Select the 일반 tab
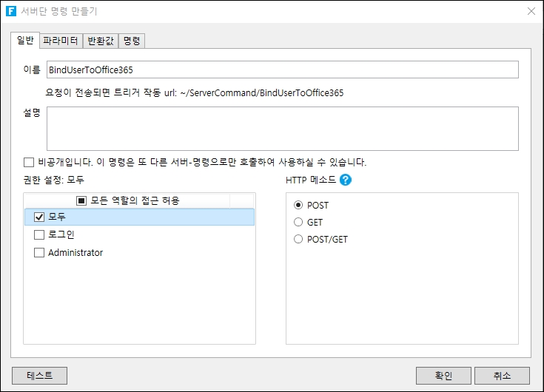This screenshot has width=544, height=392. pyautogui.click(x=24, y=40)
